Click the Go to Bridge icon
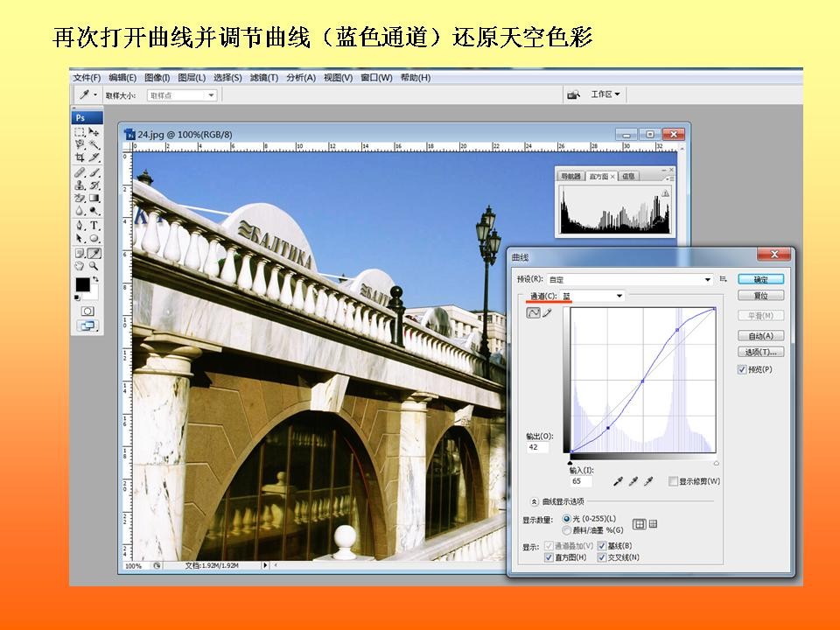The image size is (840, 630). [574, 94]
